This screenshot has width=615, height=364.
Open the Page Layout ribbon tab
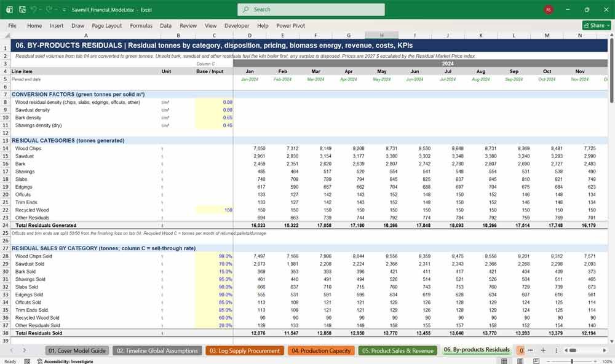(106, 25)
